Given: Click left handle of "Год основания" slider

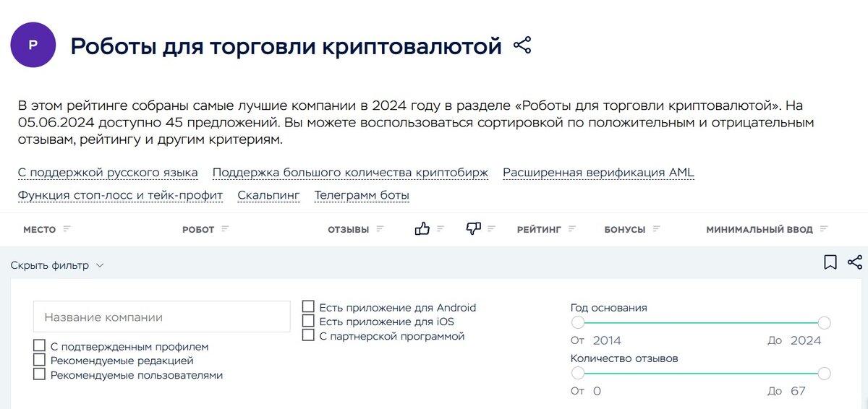Looking at the screenshot, I should coord(577,322).
